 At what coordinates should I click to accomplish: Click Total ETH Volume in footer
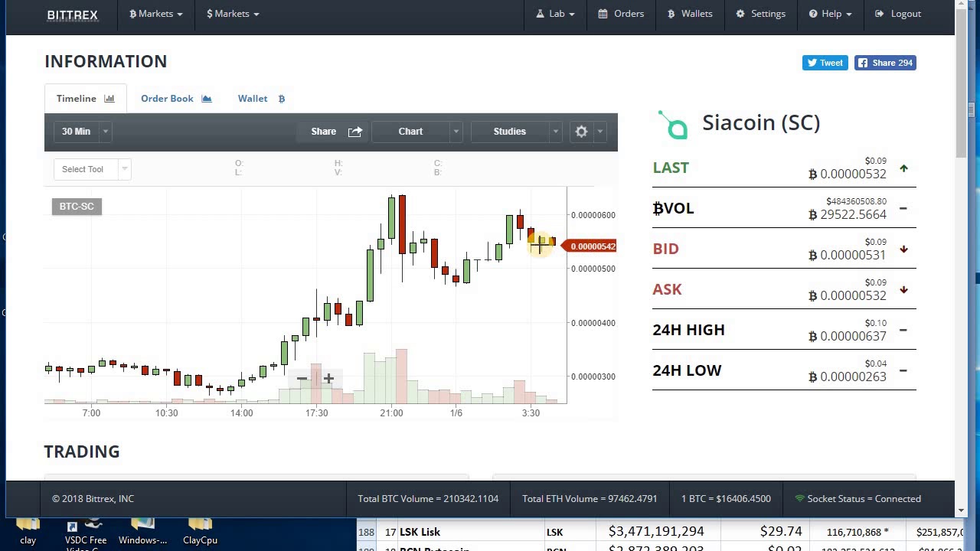pos(590,499)
